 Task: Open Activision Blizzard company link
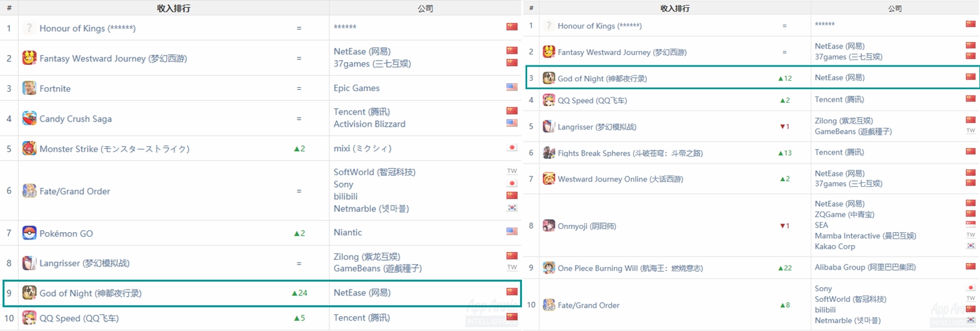[x=370, y=124]
